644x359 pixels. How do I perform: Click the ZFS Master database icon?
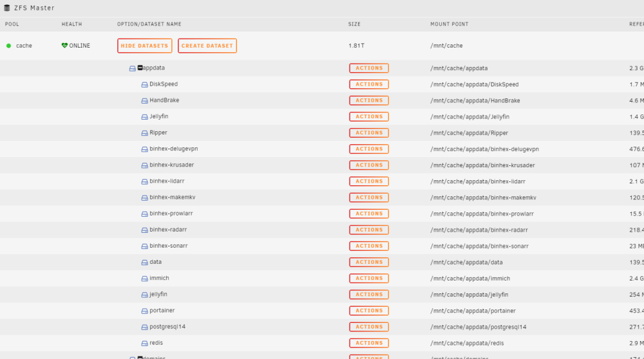[x=6, y=8]
